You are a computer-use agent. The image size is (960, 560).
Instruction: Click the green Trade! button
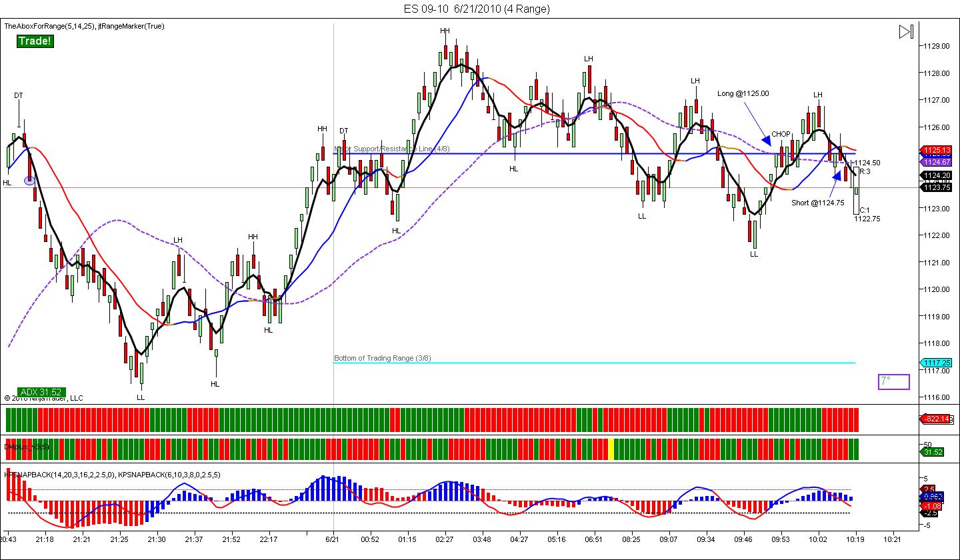pos(34,41)
